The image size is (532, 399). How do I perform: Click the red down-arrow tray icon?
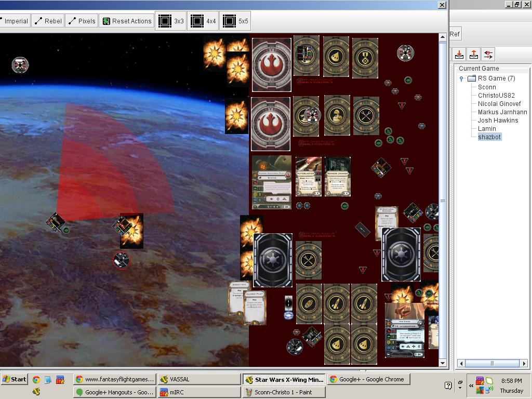pyautogui.click(x=459, y=55)
